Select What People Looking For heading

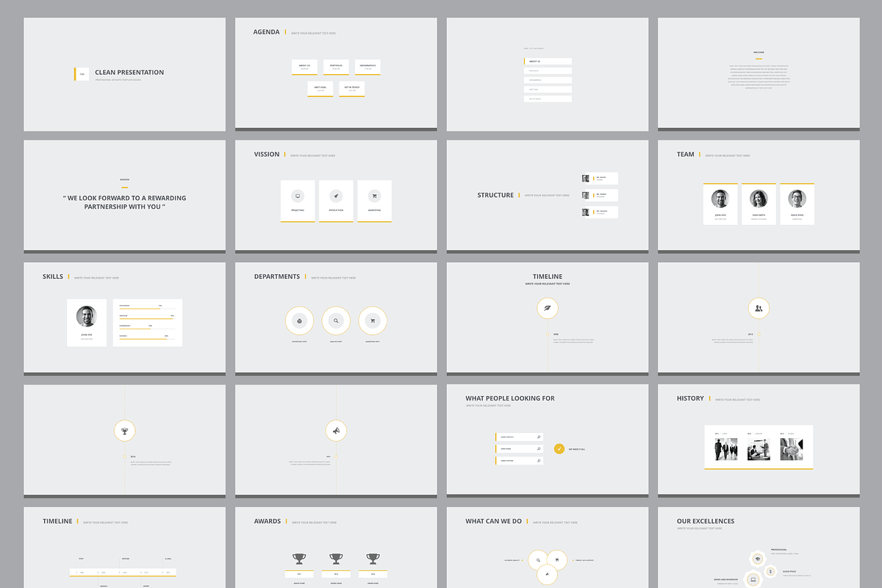(x=510, y=398)
